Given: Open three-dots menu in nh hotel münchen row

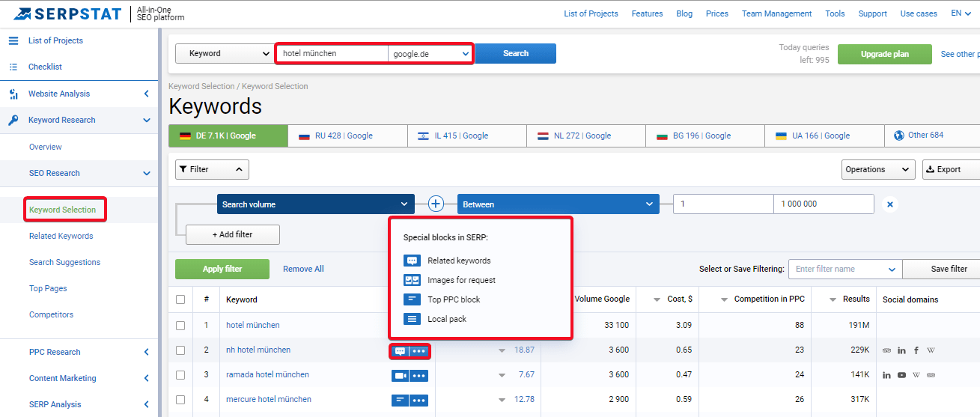Looking at the screenshot, I should point(419,350).
